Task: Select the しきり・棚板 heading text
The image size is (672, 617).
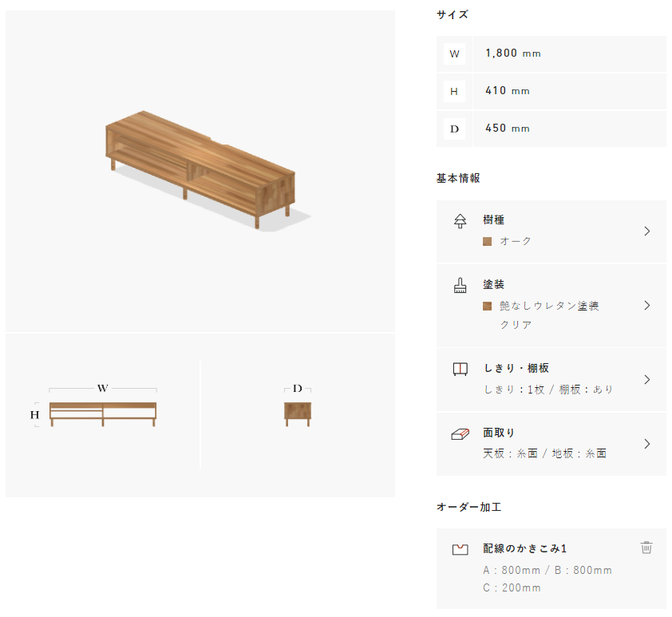Action: pyautogui.click(x=516, y=368)
